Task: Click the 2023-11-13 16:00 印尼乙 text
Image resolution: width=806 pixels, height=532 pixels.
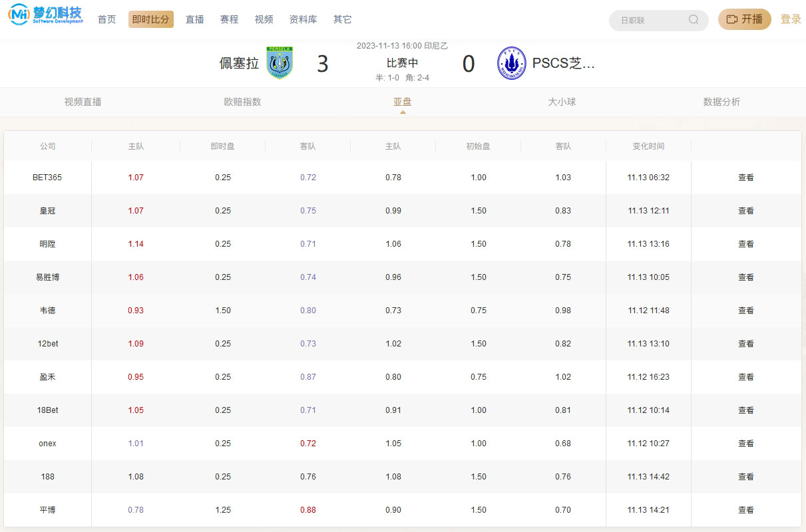Action: [x=402, y=46]
